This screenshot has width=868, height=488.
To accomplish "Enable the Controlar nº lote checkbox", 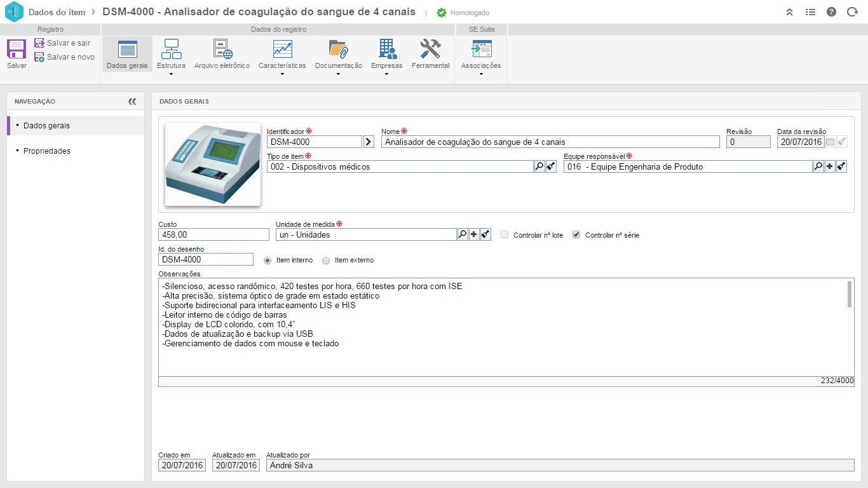I will tap(505, 234).
